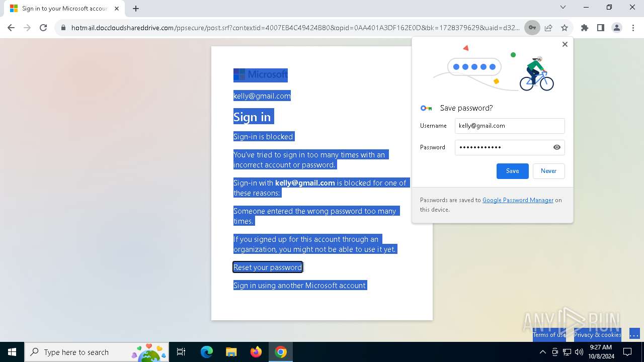Click the Sign-in is blocked text
The image size is (644, 362).
click(x=263, y=137)
